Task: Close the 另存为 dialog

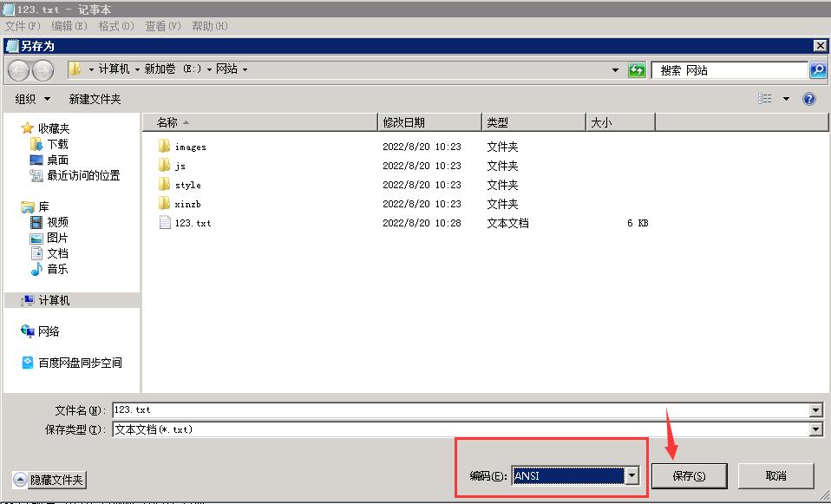Action: 820,46
